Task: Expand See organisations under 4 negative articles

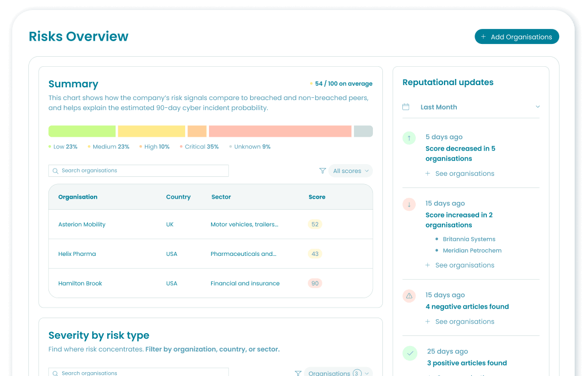Action: (x=460, y=321)
